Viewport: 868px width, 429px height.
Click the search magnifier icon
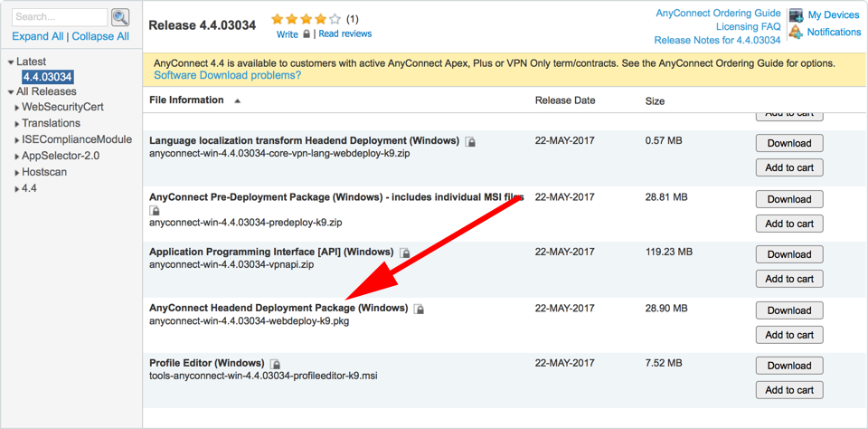point(120,17)
